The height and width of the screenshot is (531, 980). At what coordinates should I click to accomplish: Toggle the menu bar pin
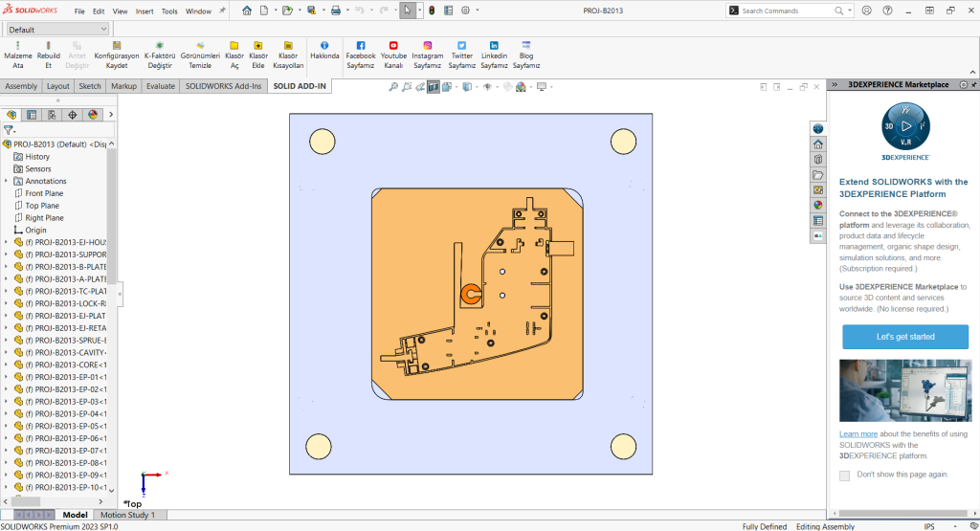tap(223, 11)
